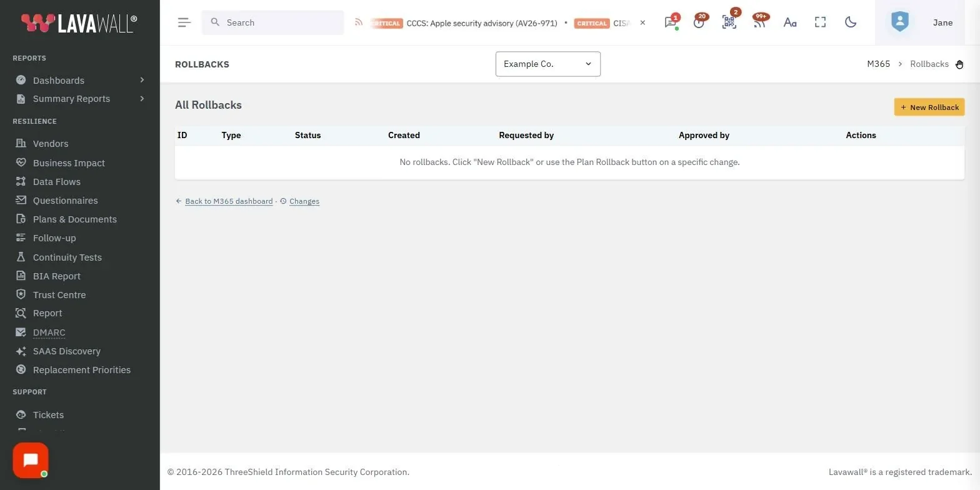Open the Changes link
This screenshot has height=490, width=980.
[x=304, y=201]
